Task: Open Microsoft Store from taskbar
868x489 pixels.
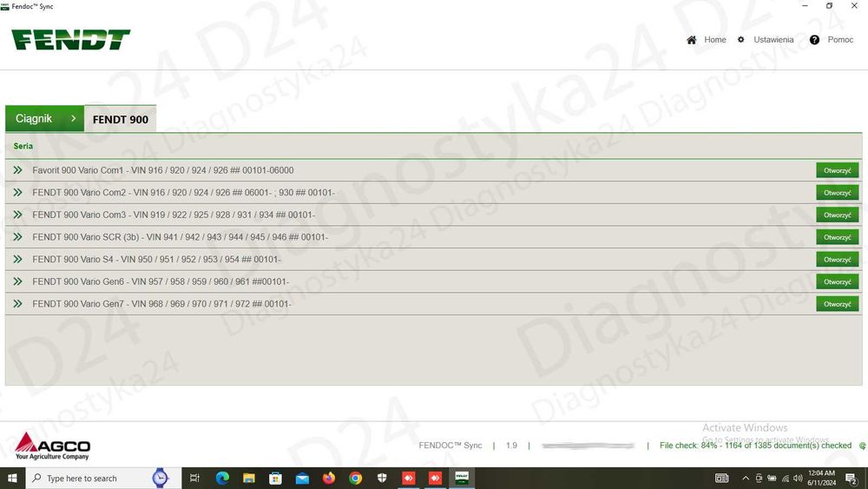Action: [x=276, y=478]
